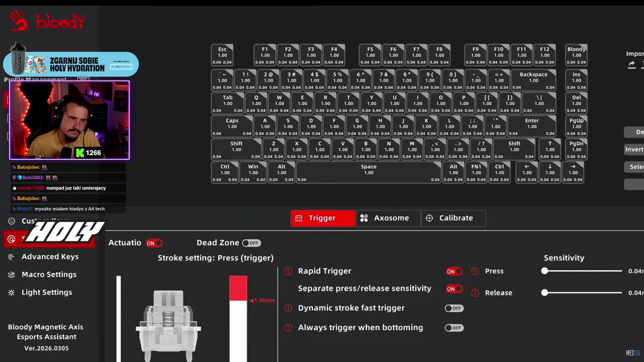Turn off the Rapid Trigger switch
644x362 pixels.
tap(454, 271)
